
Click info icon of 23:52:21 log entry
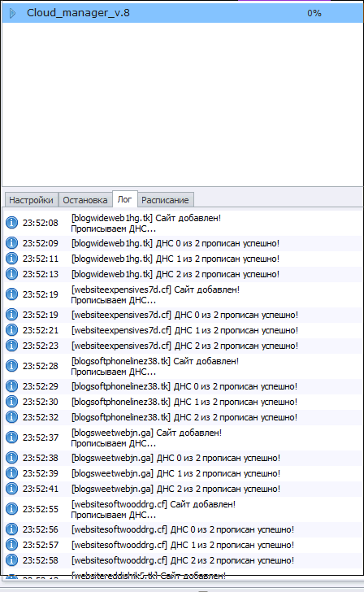click(x=11, y=329)
